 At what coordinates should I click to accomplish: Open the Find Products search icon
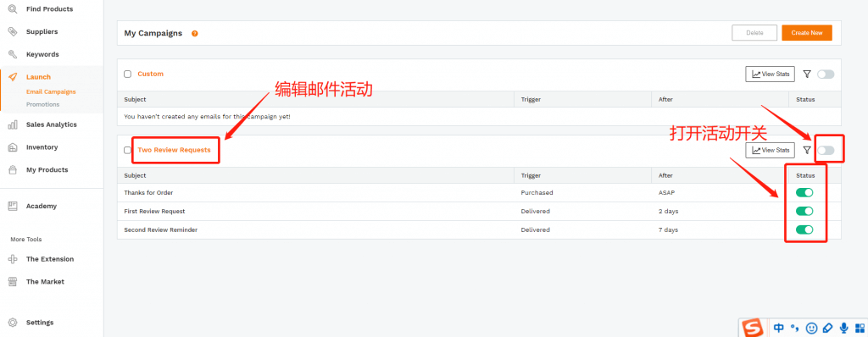[x=12, y=8]
